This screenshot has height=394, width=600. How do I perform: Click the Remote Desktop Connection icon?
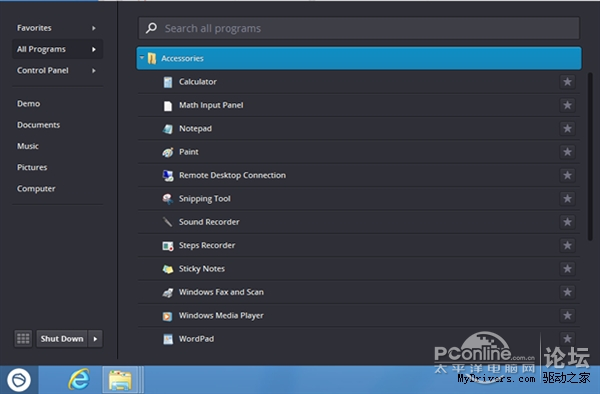[168, 176]
